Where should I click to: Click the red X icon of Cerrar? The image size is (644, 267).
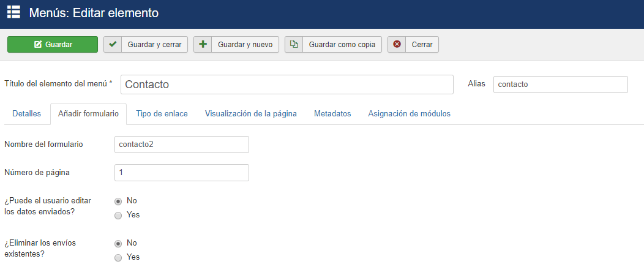click(397, 44)
